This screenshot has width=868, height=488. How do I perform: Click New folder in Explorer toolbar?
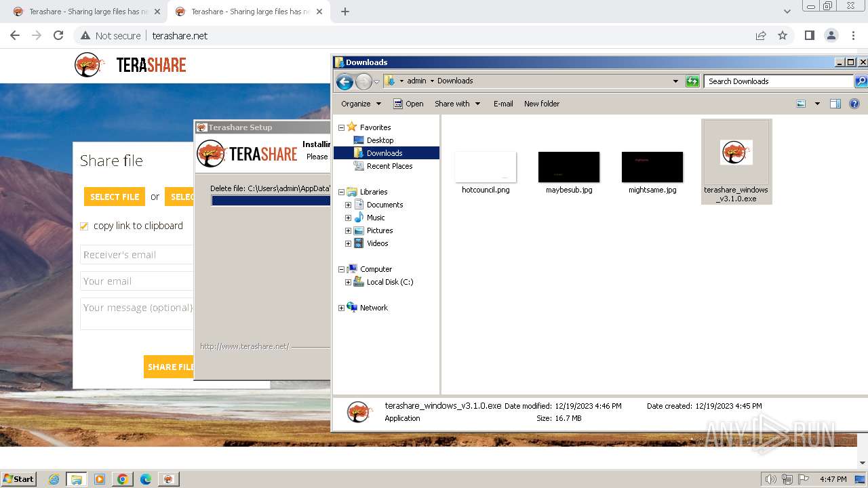coord(542,104)
